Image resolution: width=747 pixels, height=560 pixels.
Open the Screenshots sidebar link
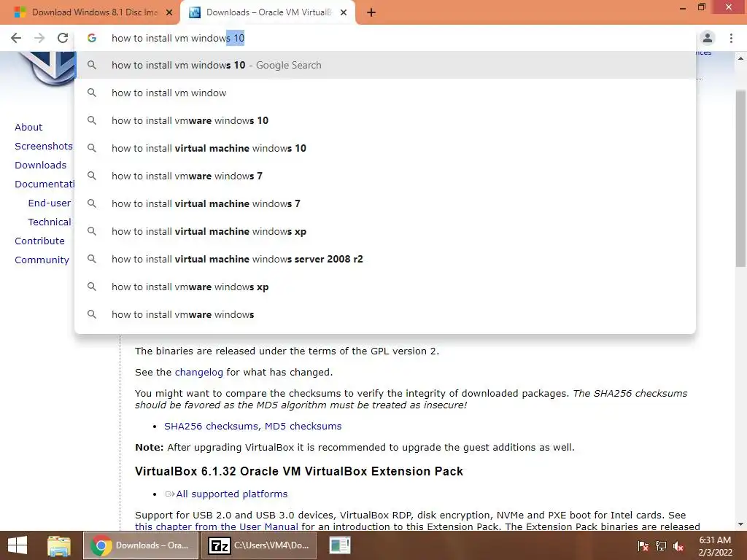tap(44, 146)
